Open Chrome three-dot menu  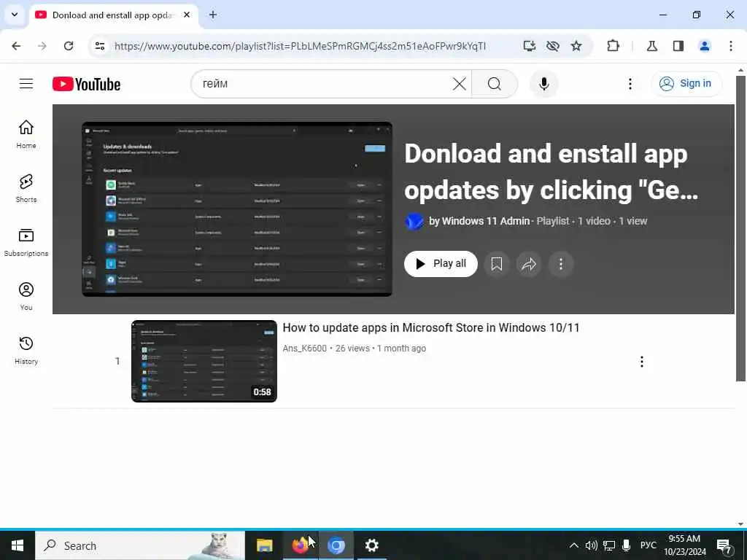point(731,46)
